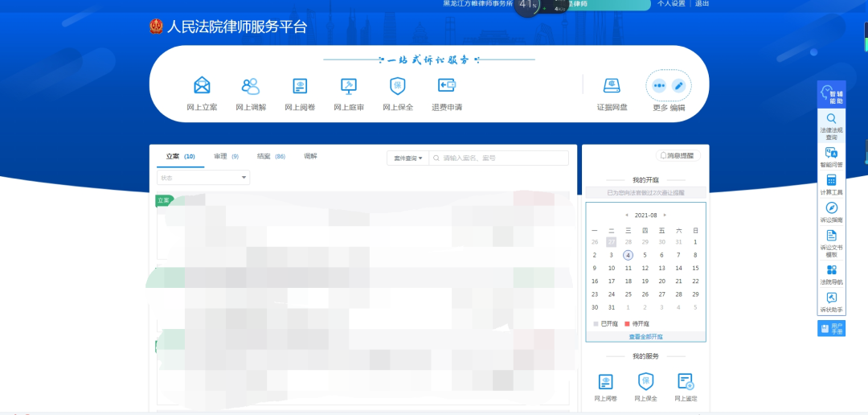Image resolution: width=868 pixels, height=415 pixels.
Task: Expand the 状态 status dropdown
Action: [x=203, y=177]
